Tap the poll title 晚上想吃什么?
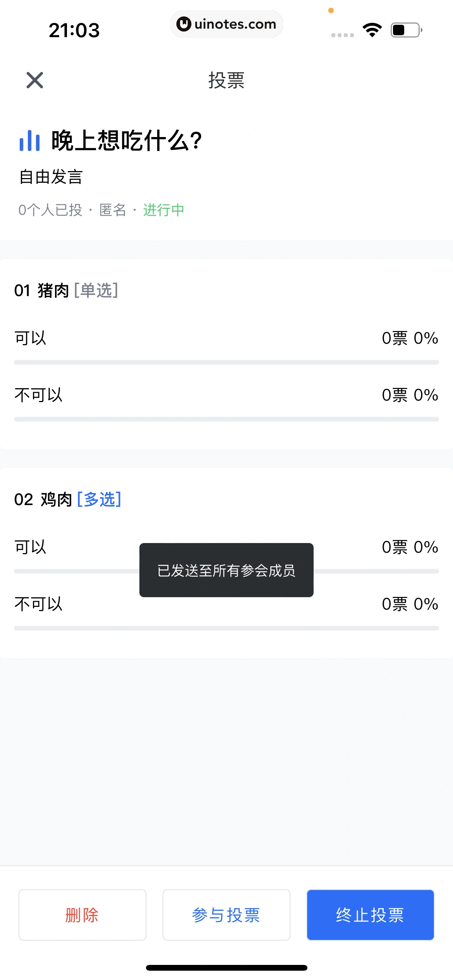 click(x=127, y=140)
